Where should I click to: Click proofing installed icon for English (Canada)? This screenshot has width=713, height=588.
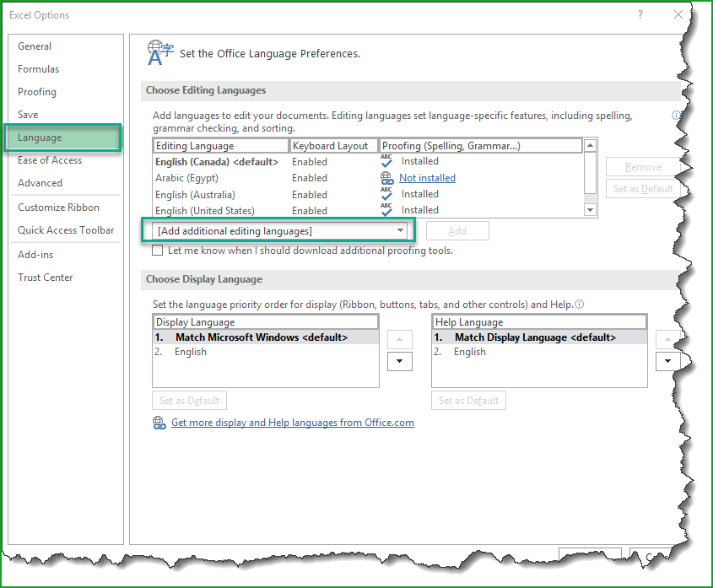386,161
